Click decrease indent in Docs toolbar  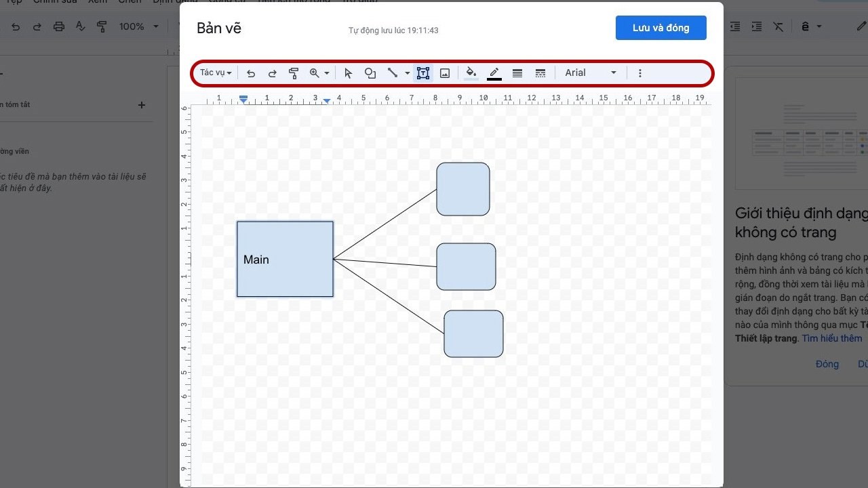coord(735,26)
